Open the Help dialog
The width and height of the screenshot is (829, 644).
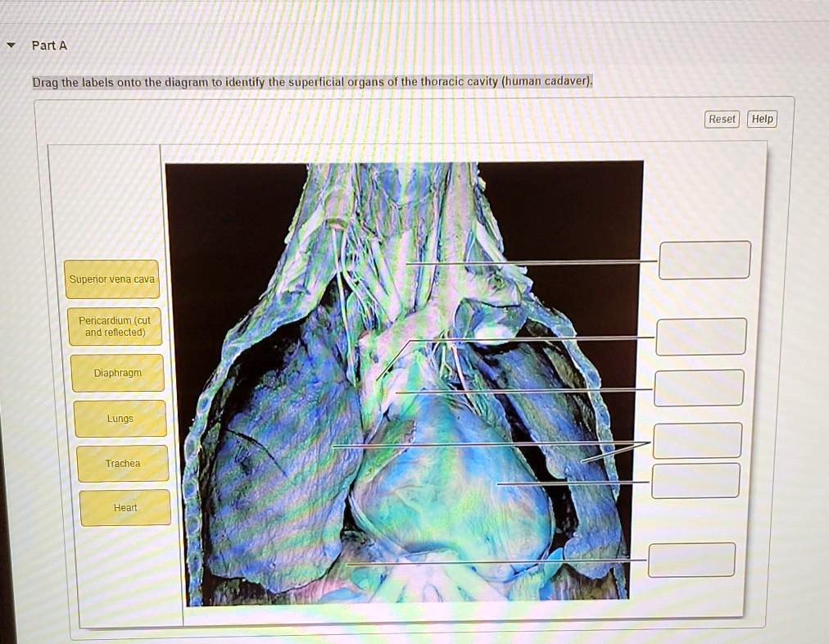click(x=762, y=119)
